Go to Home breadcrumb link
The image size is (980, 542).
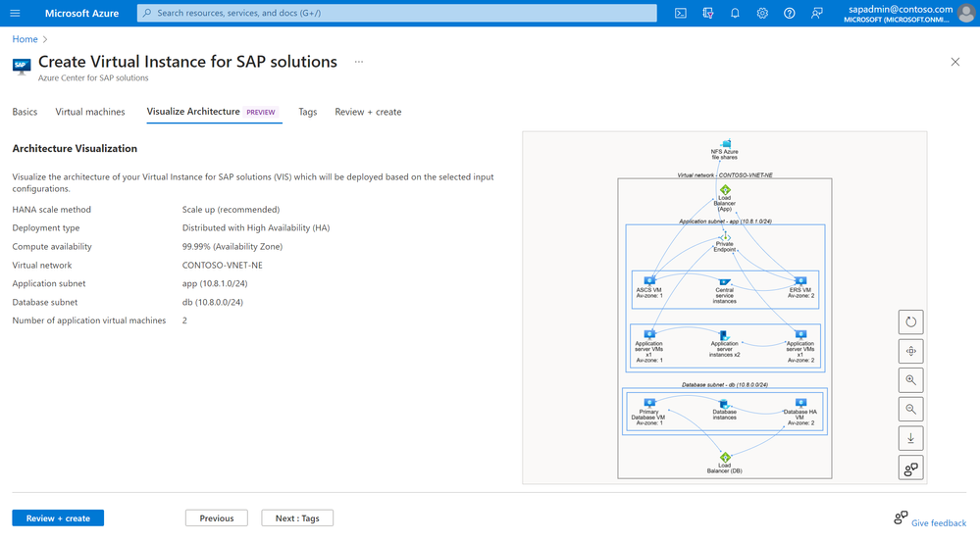[25, 39]
